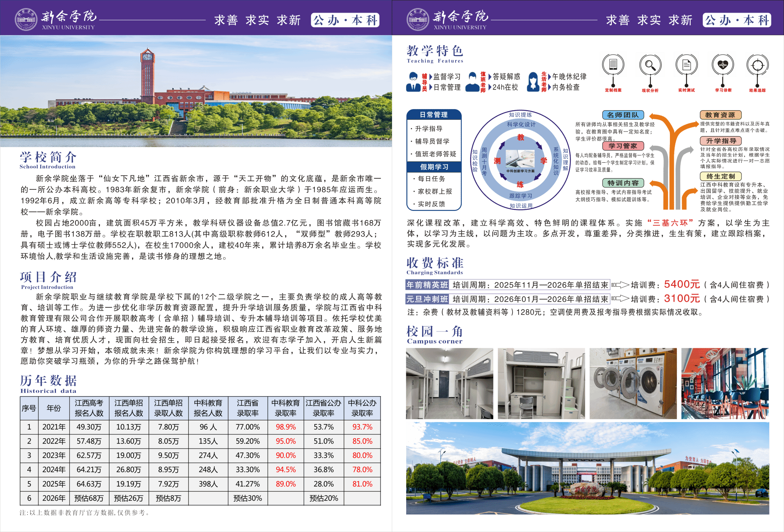The height and width of the screenshot is (532, 784).
Task: Click the counselor avatar with glasses
Action: (x=413, y=82)
